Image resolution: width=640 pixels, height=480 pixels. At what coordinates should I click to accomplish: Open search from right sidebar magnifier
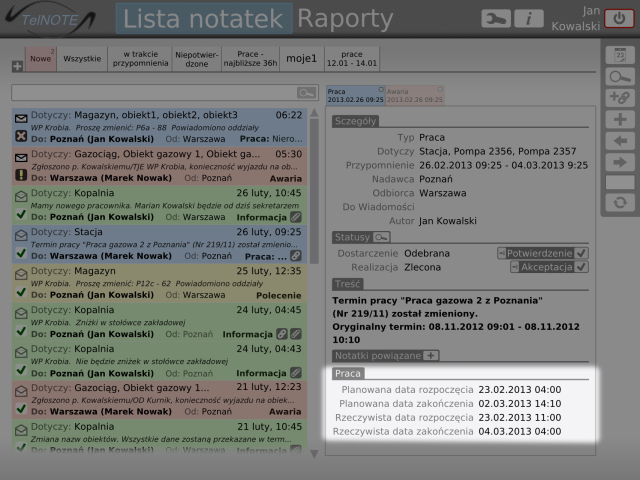point(620,77)
